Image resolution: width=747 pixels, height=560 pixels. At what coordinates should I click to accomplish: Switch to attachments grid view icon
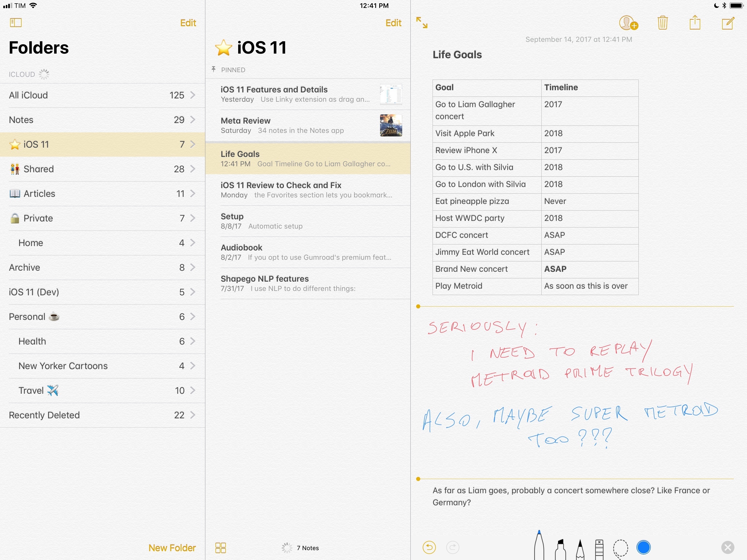click(221, 548)
